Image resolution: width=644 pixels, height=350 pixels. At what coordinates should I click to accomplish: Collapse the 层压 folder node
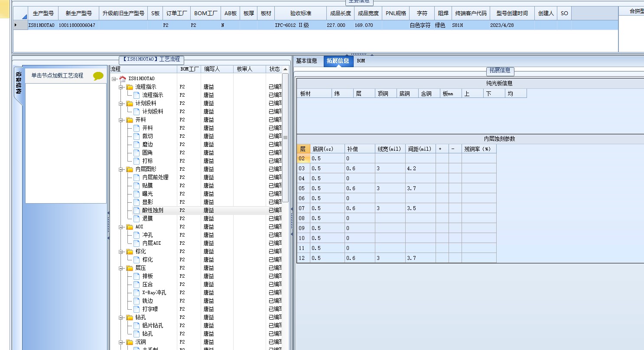(x=120, y=268)
